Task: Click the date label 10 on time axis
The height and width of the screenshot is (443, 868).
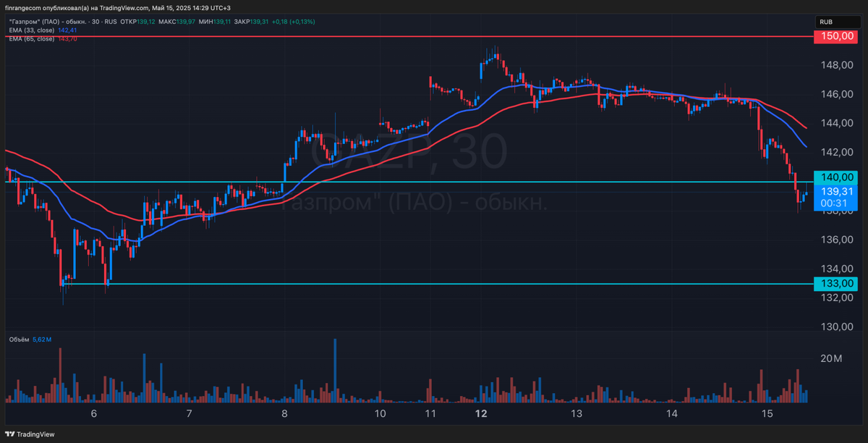Action: coord(380,413)
